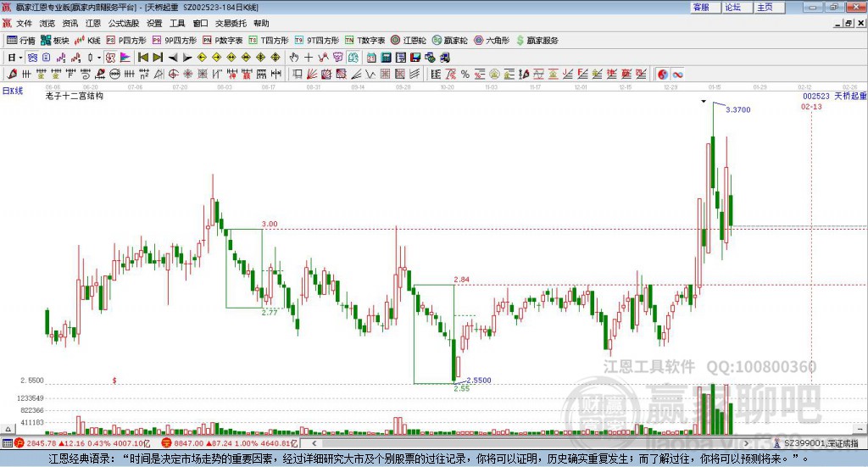Select the percent % tool icon
The image size is (868, 467).
coord(465,74)
